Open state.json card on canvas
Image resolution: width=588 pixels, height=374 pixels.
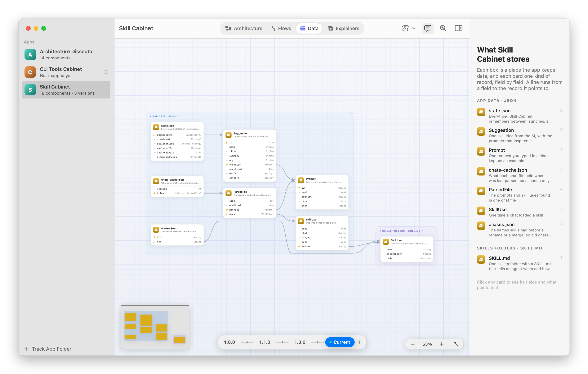177,141
